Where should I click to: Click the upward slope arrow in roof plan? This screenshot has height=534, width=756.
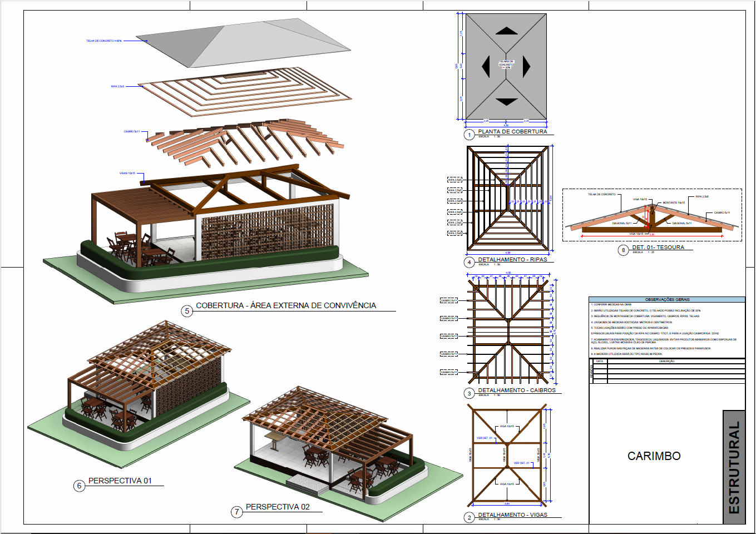[x=506, y=31]
